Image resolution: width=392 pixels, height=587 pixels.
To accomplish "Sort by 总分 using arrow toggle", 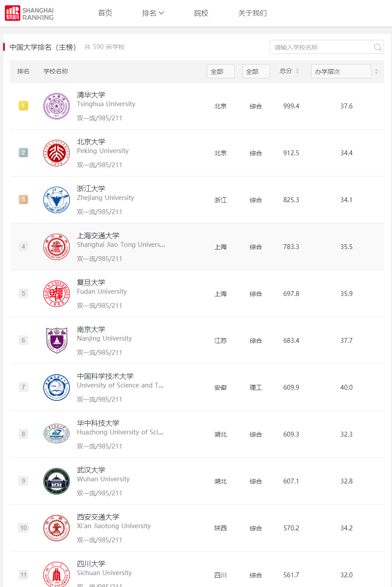I will (x=297, y=71).
